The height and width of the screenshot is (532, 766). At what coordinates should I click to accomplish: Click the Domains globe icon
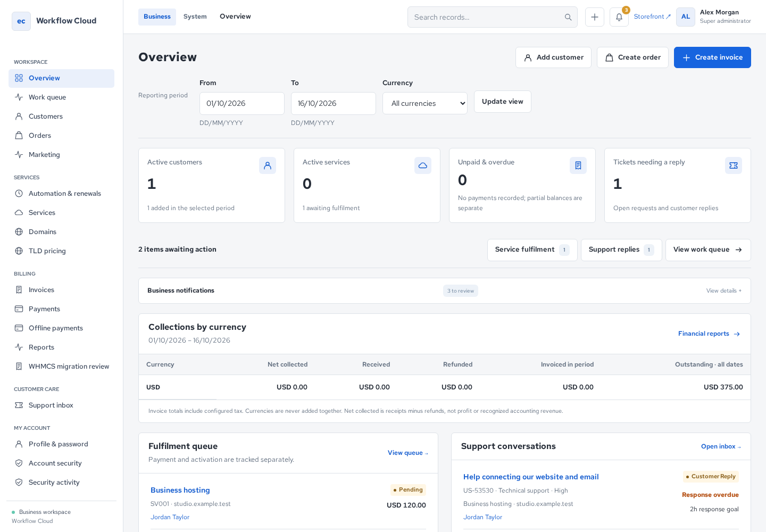click(x=19, y=232)
